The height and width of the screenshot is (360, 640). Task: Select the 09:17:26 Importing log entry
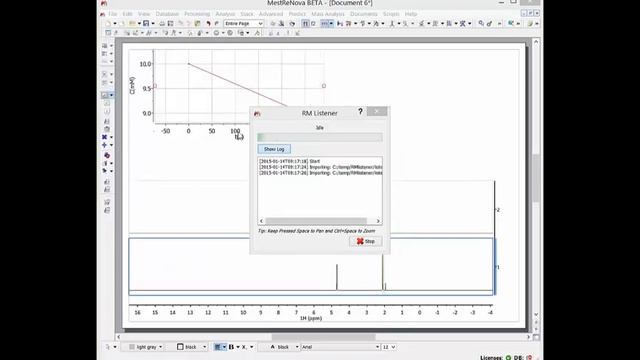coord(320,173)
